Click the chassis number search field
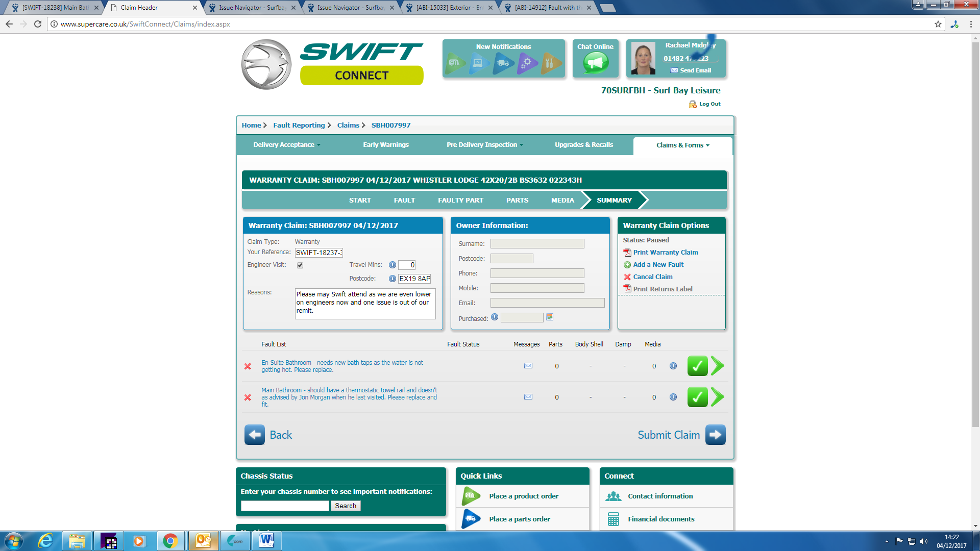Screen dimensions: 980x551 pyautogui.click(x=285, y=506)
